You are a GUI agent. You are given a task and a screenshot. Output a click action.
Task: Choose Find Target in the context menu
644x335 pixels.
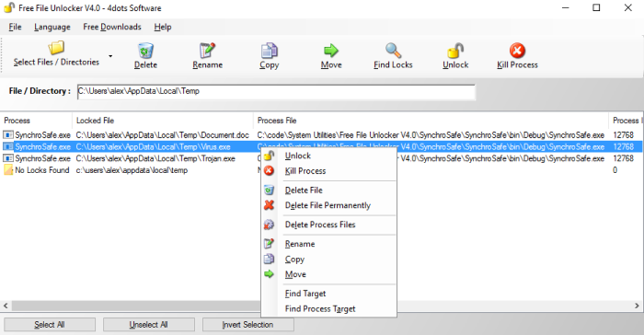pyautogui.click(x=328, y=294)
